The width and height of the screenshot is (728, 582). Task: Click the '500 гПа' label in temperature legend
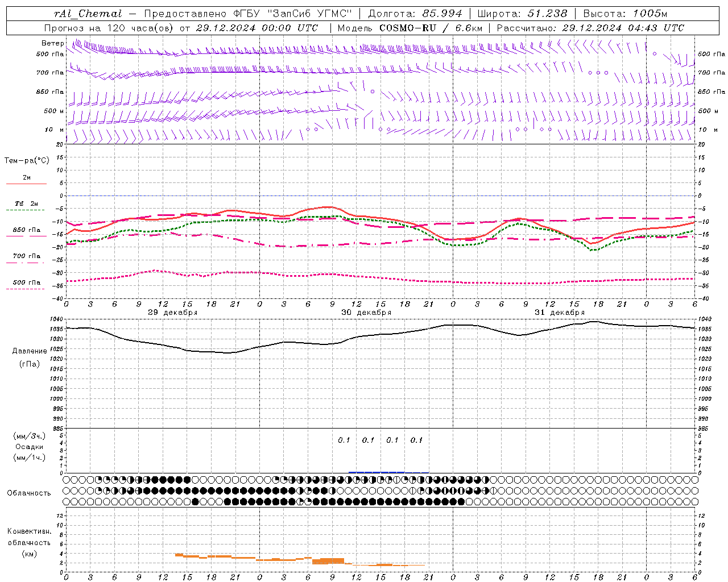point(27,282)
